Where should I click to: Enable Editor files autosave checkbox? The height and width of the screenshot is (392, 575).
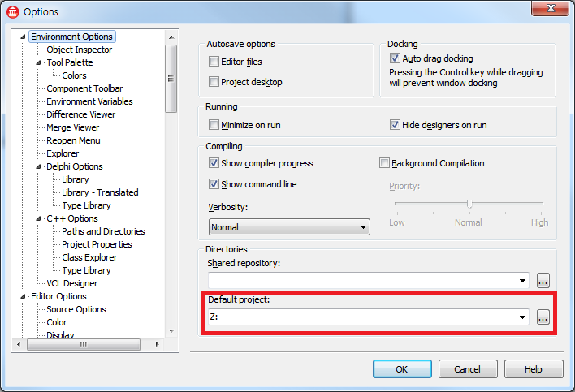214,62
